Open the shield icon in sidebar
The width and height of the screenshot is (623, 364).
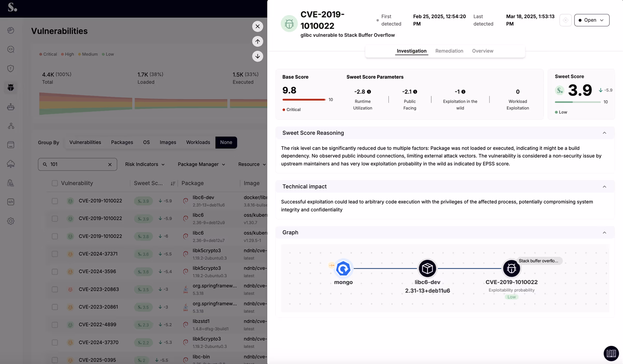pos(11,68)
